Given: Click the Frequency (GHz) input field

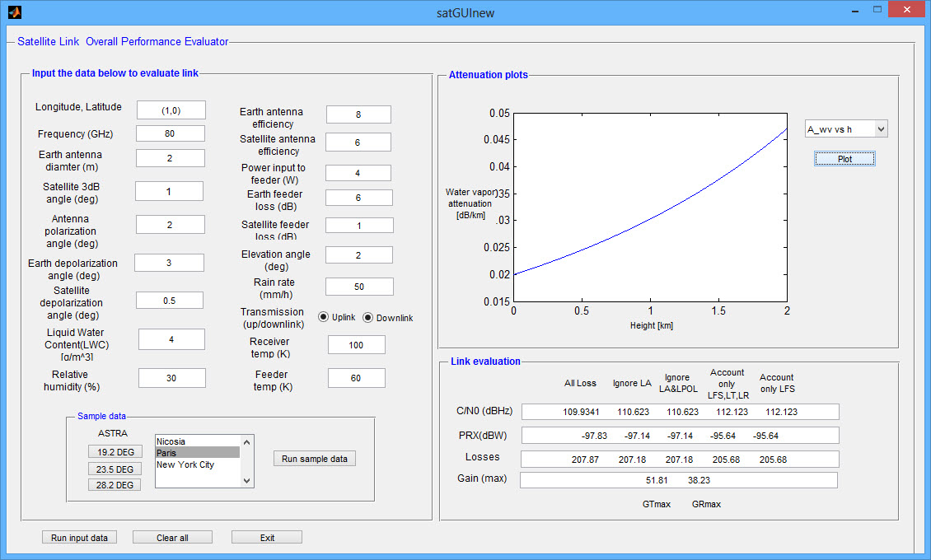Looking at the screenshot, I should point(171,133).
